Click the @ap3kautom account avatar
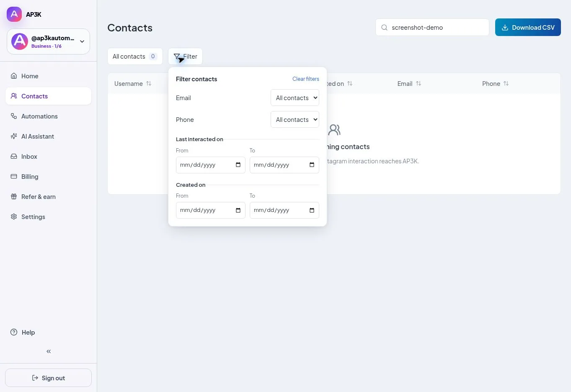Viewport: 571px width, 392px height. pos(20,41)
